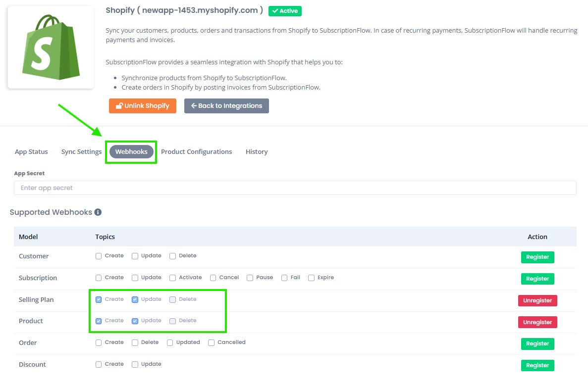Click the Action column header
This screenshot has width=588, height=390.
537,237
